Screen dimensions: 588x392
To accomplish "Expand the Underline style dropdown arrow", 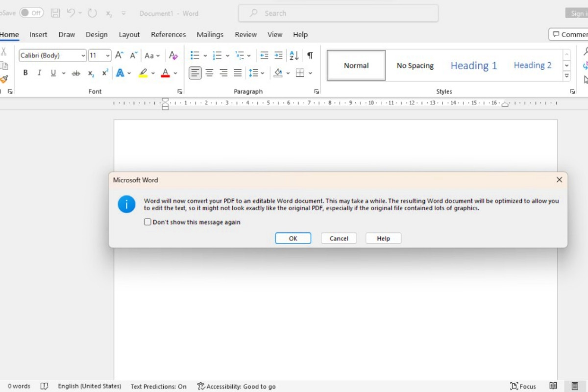I will pos(64,73).
